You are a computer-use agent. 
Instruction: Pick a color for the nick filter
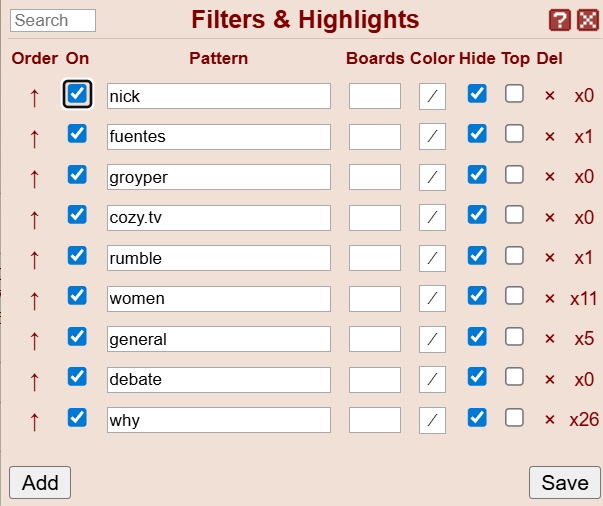[433, 96]
